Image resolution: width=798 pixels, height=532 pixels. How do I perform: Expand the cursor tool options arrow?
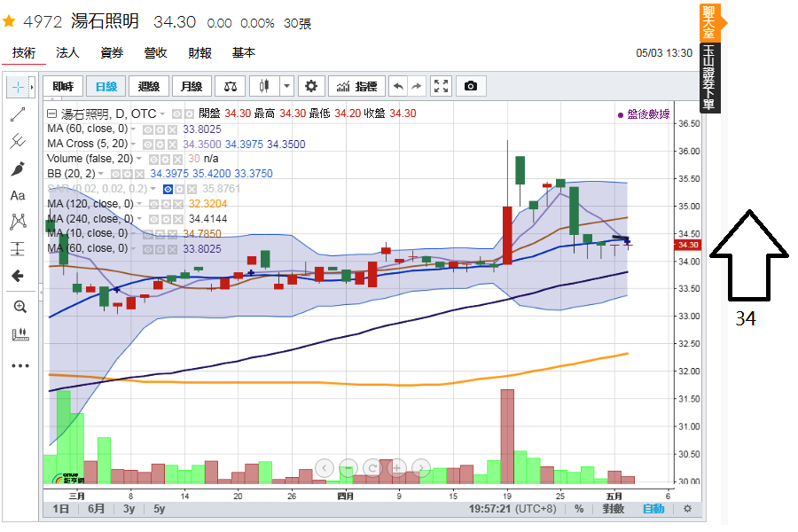click(x=32, y=88)
